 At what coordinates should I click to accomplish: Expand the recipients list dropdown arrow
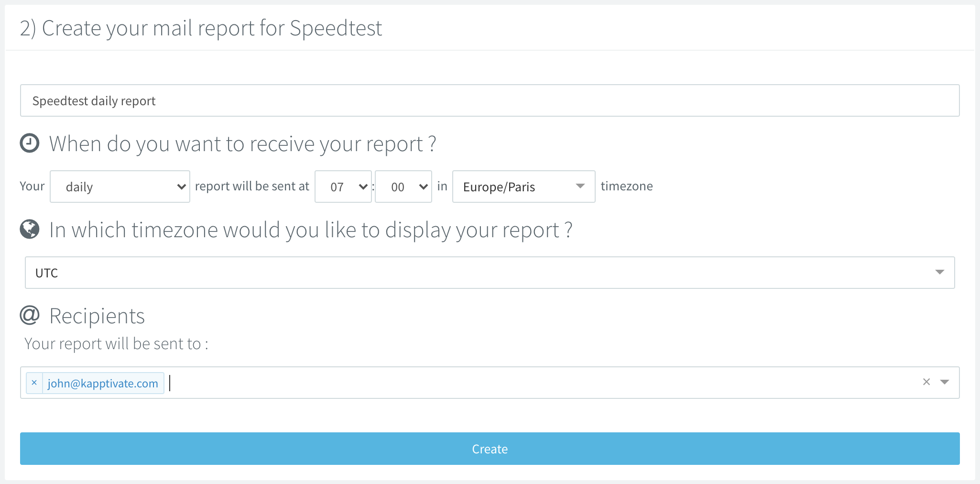[x=944, y=382]
